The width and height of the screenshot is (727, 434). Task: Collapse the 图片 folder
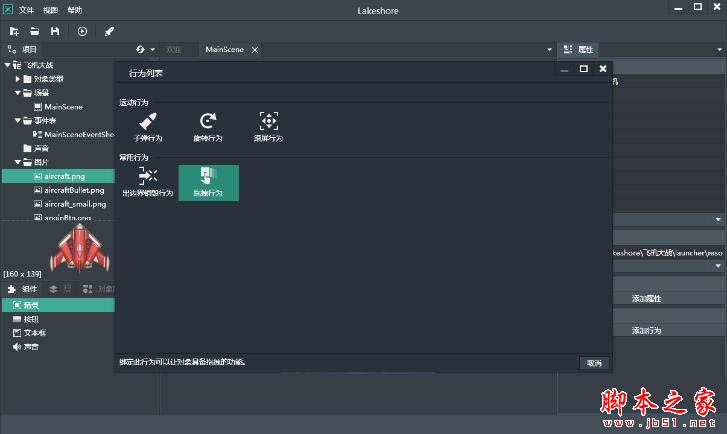tap(18, 162)
